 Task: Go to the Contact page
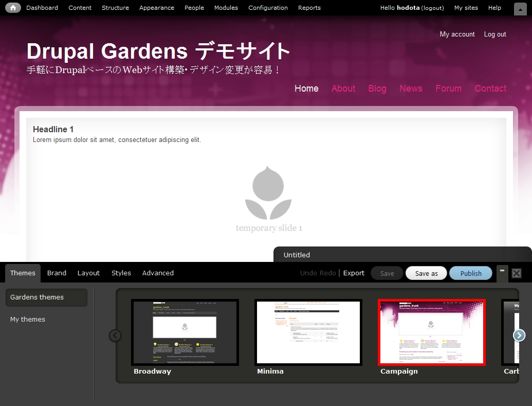click(490, 89)
